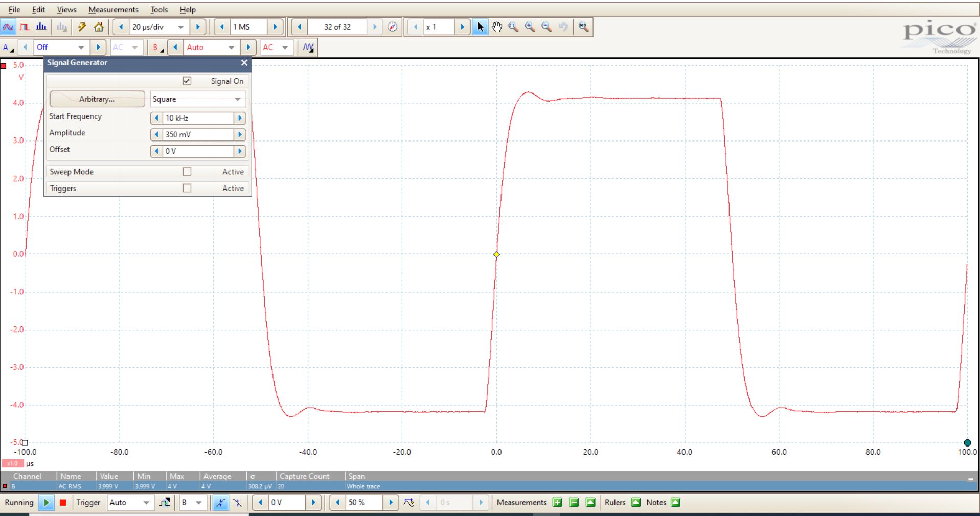This screenshot has height=516, width=980.
Task: Open channel A options button
Action: point(8,48)
